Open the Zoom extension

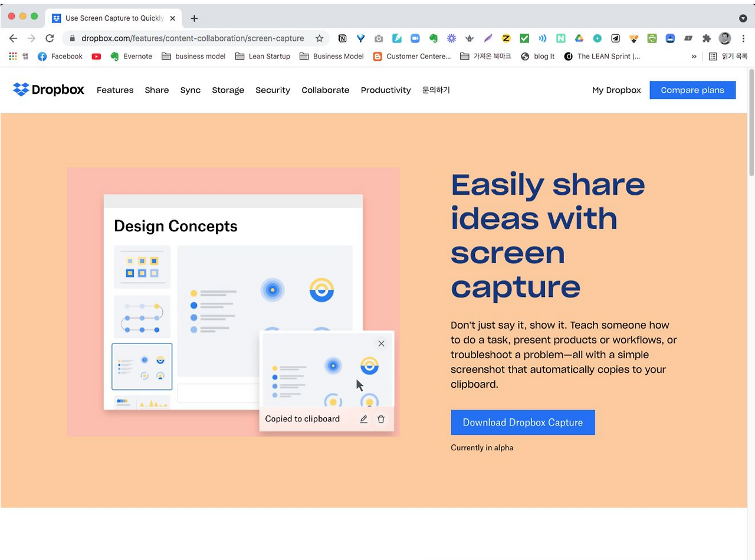pos(415,38)
